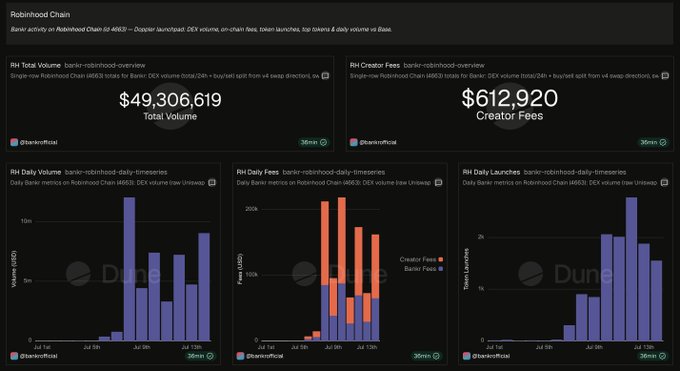Click refresh checkmark icon in RH Total Volume panel

tap(324, 142)
